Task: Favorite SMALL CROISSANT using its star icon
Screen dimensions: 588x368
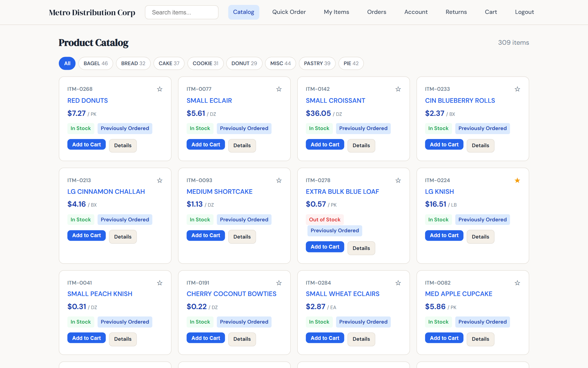Action: click(398, 89)
